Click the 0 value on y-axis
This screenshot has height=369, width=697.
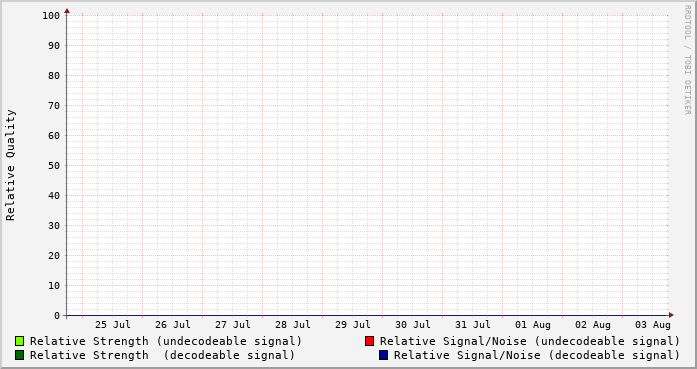[57, 316]
